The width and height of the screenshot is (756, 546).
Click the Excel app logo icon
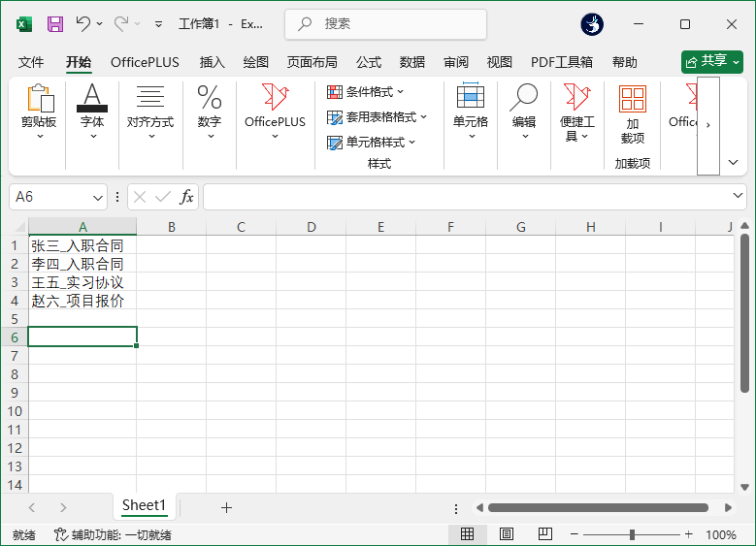(24, 24)
